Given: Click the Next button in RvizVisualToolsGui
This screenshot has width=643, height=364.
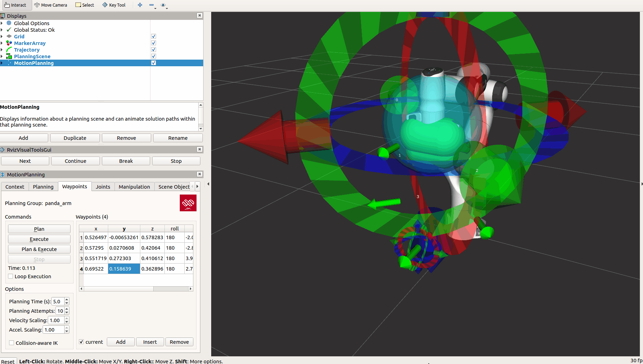Looking at the screenshot, I should pyautogui.click(x=25, y=161).
